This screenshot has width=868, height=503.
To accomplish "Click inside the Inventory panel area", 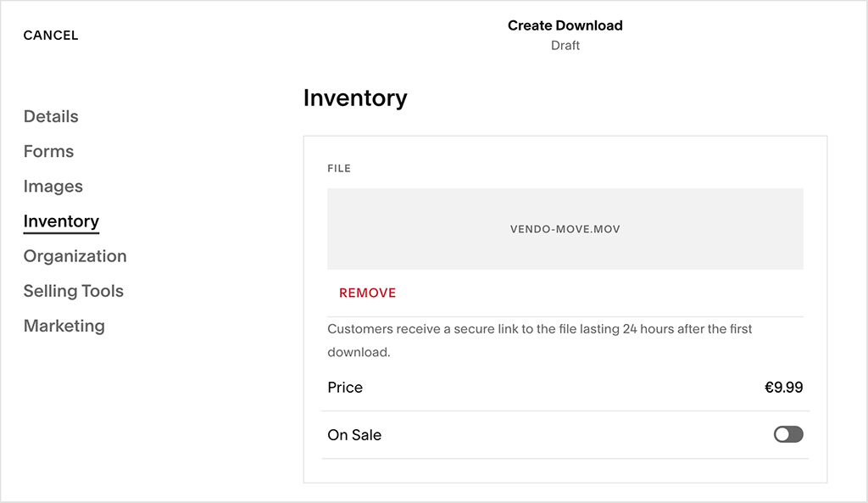I will pyautogui.click(x=565, y=356).
